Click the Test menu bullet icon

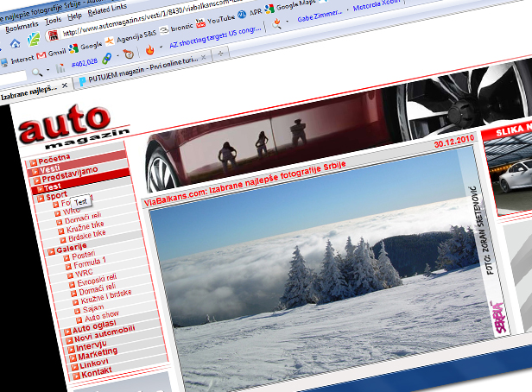[40, 188]
